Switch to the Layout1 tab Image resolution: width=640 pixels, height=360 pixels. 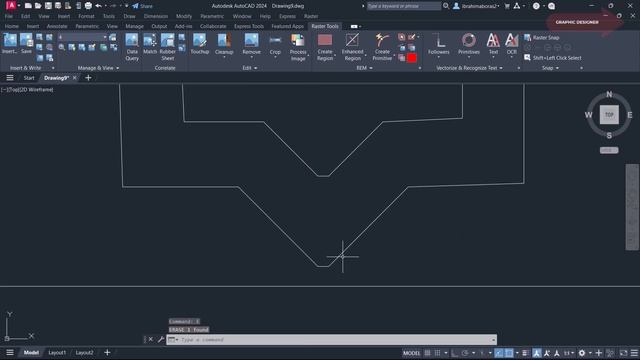[x=57, y=353]
